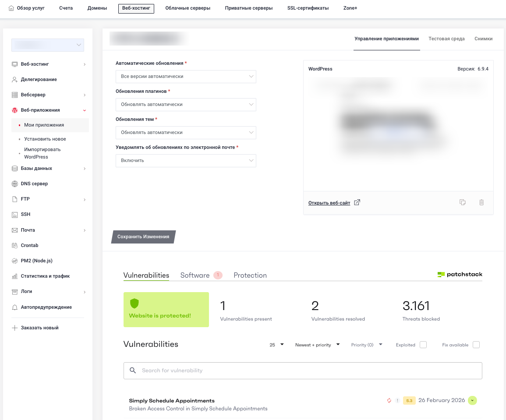Switch to the Управление приложениями tab
This screenshot has height=420, width=506.
pyautogui.click(x=386, y=39)
